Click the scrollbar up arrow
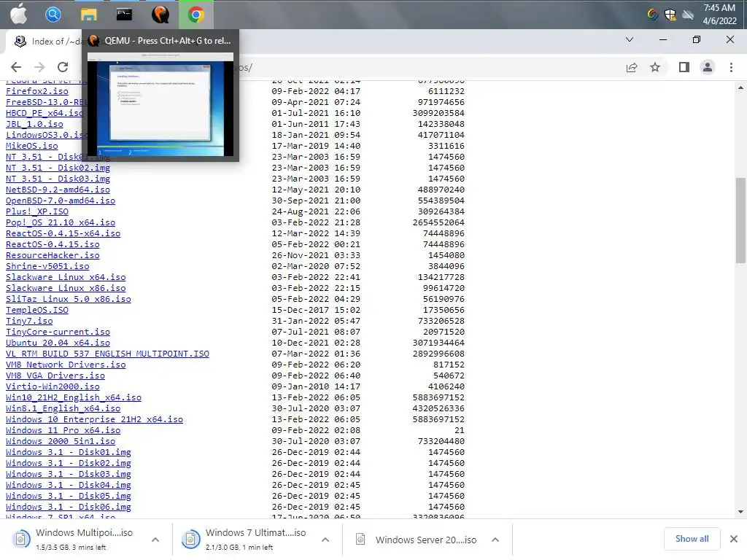This screenshot has height=560, width=747. 740,87
